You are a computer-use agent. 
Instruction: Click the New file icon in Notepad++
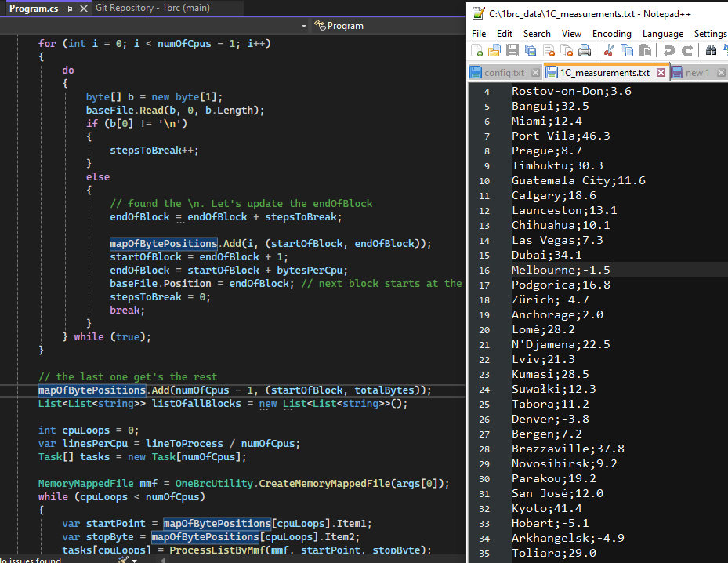[477, 51]
